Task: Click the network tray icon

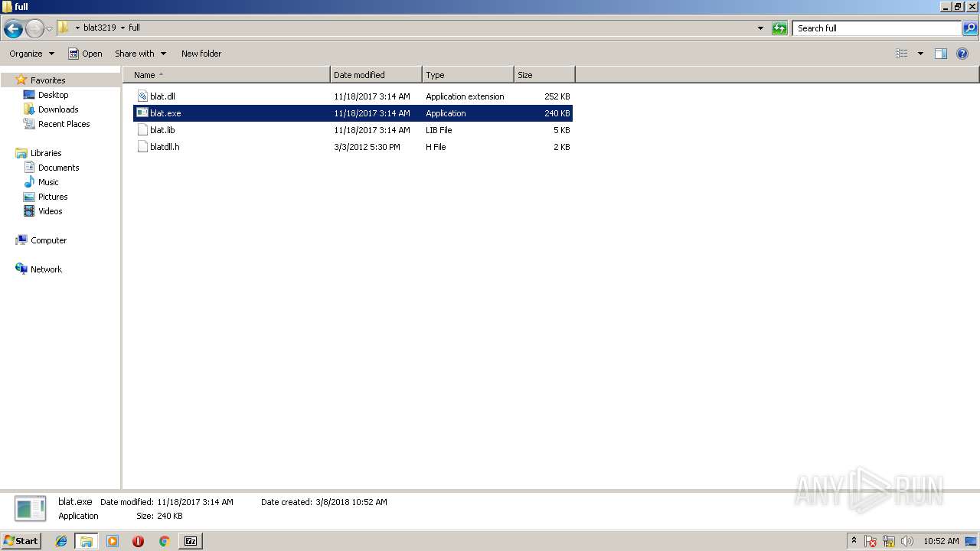Action: [889, 541]
